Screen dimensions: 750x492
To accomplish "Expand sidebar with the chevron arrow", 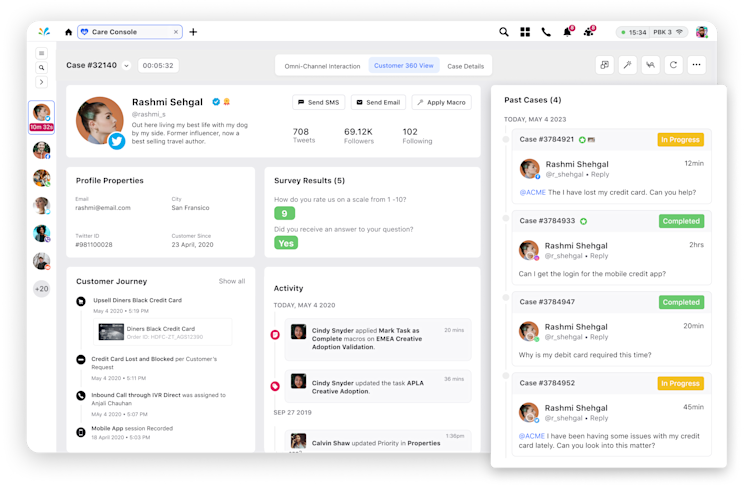I will [42, 82].
